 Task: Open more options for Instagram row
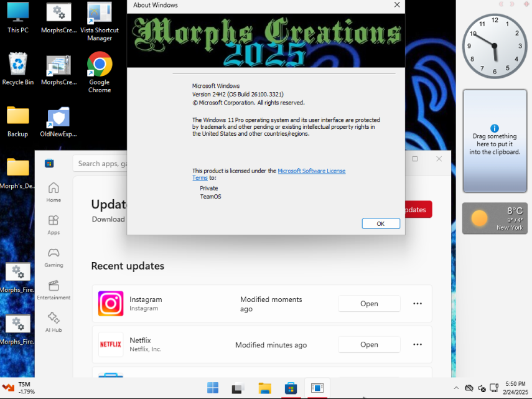418,303
